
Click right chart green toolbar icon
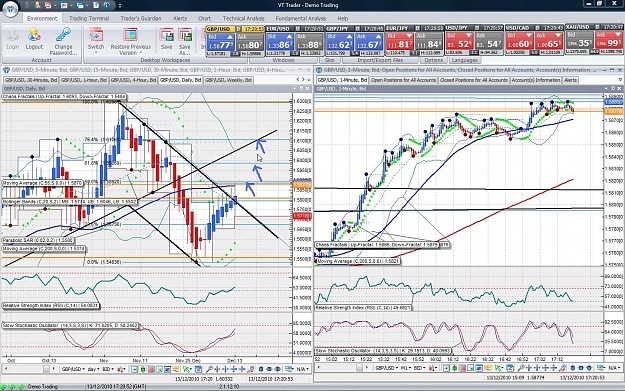[x=454, y=369]
